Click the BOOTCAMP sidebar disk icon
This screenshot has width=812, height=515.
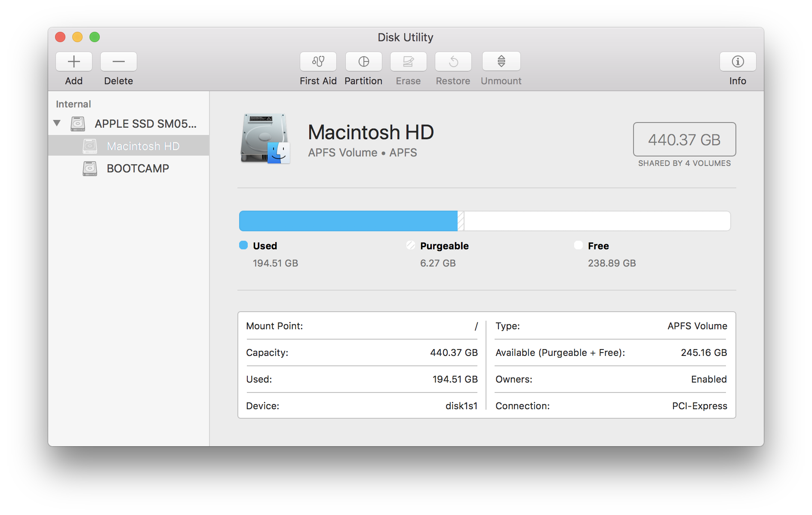coord(90,169)
